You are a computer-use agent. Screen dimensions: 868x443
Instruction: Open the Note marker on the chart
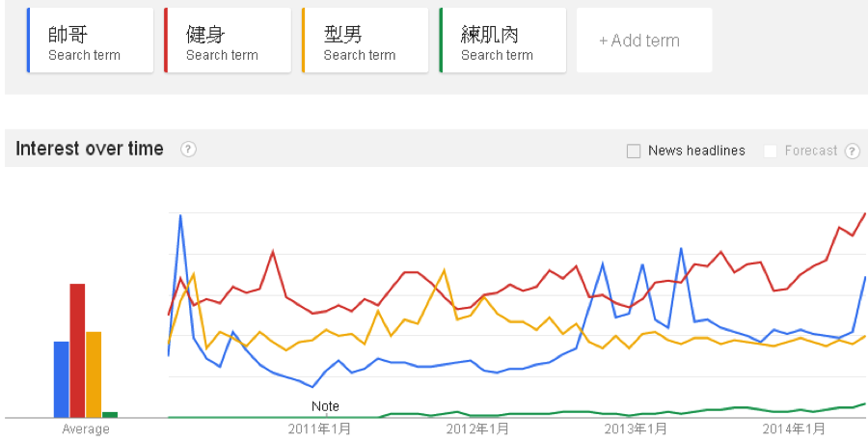point(326,406)
